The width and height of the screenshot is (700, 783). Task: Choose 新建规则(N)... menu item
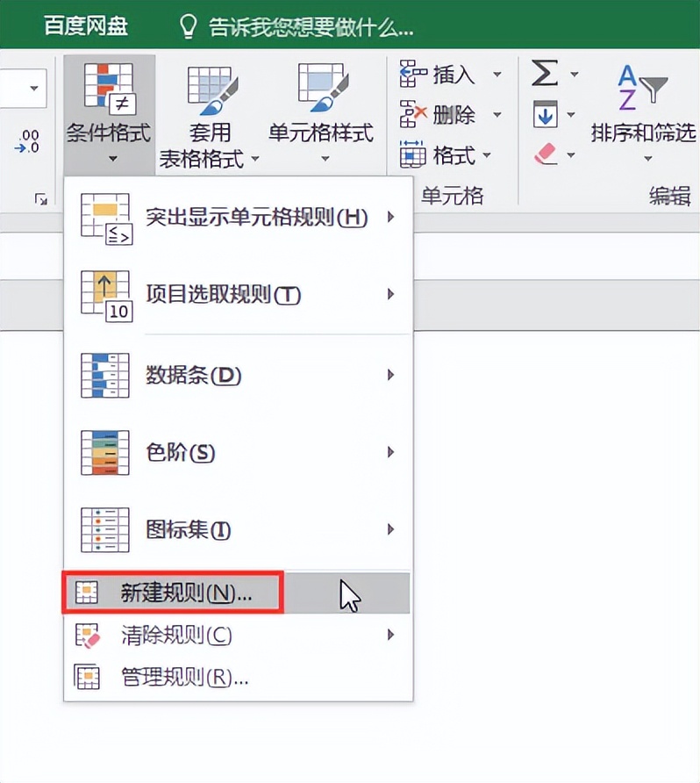click(237, 593)
